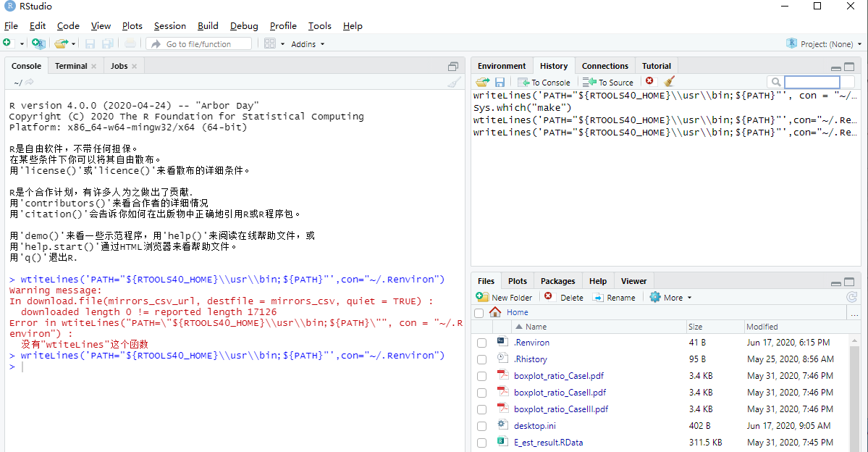Image resolution: width=868 pixels, height=452 pixels.
Task: Expand recent files dropdown beside Open File
Action: [73, 43]
